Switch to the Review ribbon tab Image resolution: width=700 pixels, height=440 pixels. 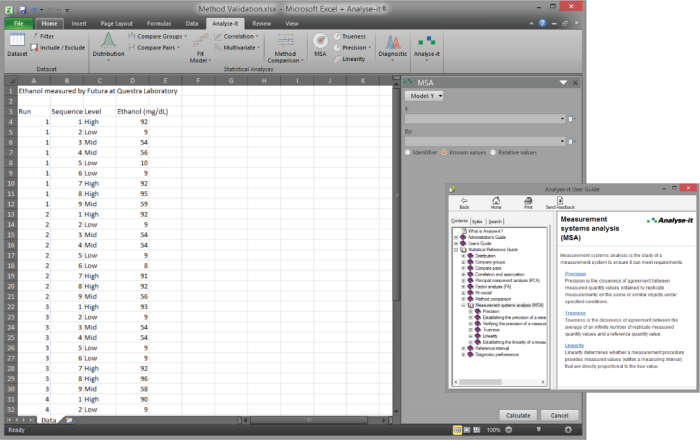tap(262, 24)
